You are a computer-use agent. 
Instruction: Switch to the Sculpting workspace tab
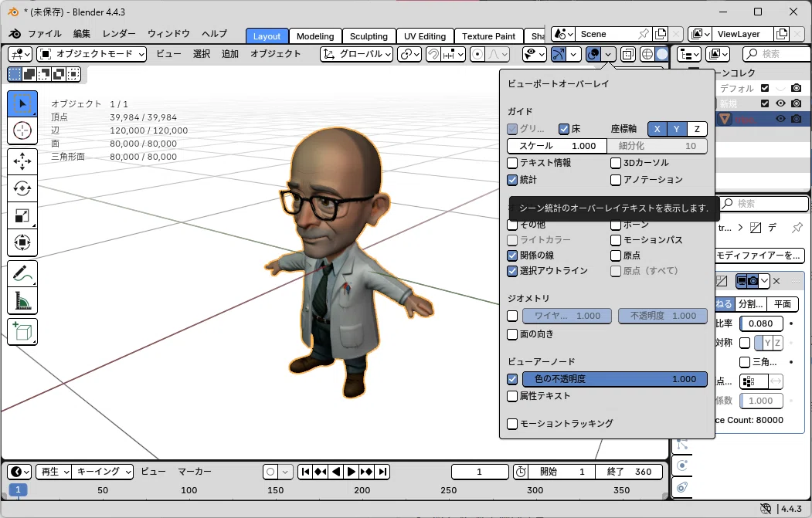[369, 36]
